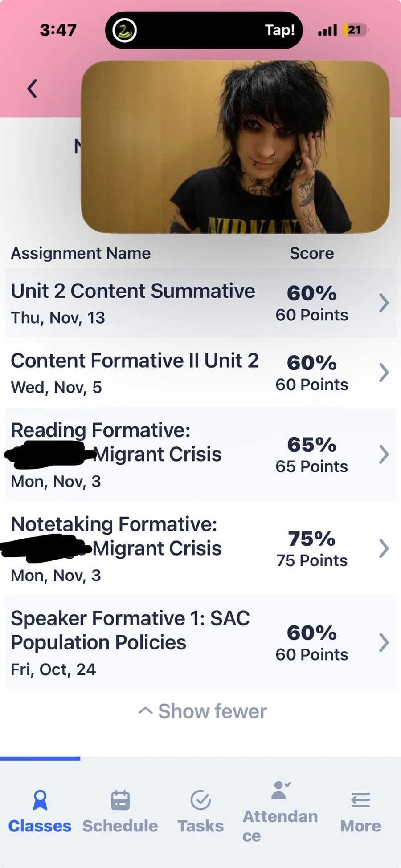Tap the cellular signal bars icon
The width and height of the screenshot is (401, 868).
(x=327, y=30)
